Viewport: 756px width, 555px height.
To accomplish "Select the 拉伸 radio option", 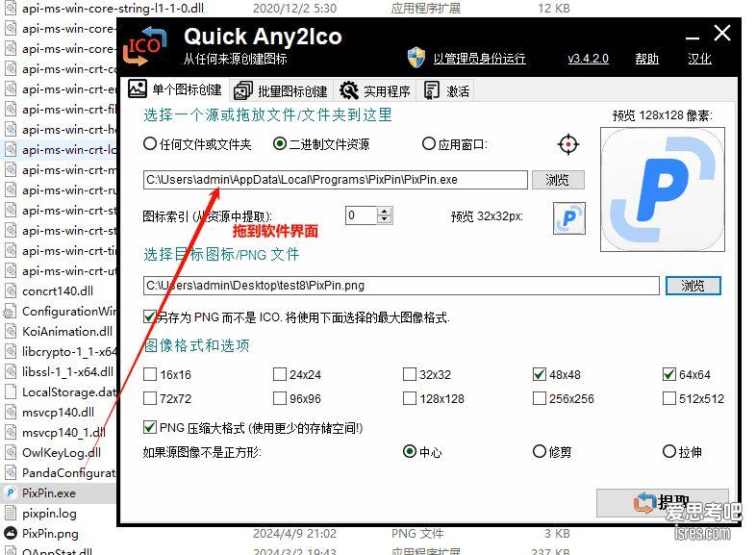I will click(668, 451).
